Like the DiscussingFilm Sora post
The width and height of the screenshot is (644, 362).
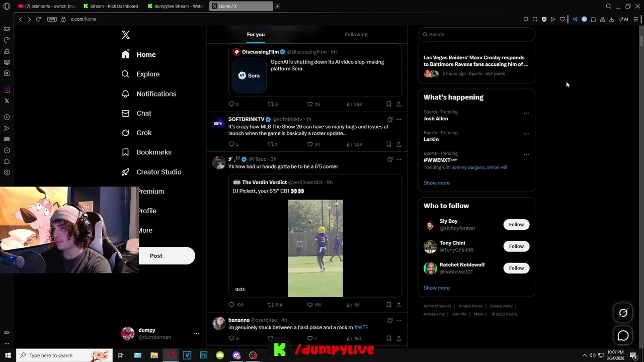(x=314, y=104)
